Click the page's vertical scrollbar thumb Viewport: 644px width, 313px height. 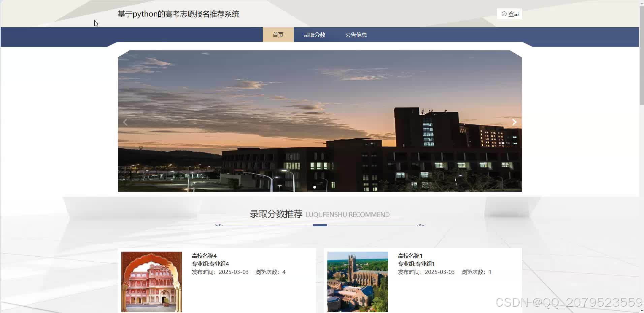pyautogui.click(x=641, y=55)
